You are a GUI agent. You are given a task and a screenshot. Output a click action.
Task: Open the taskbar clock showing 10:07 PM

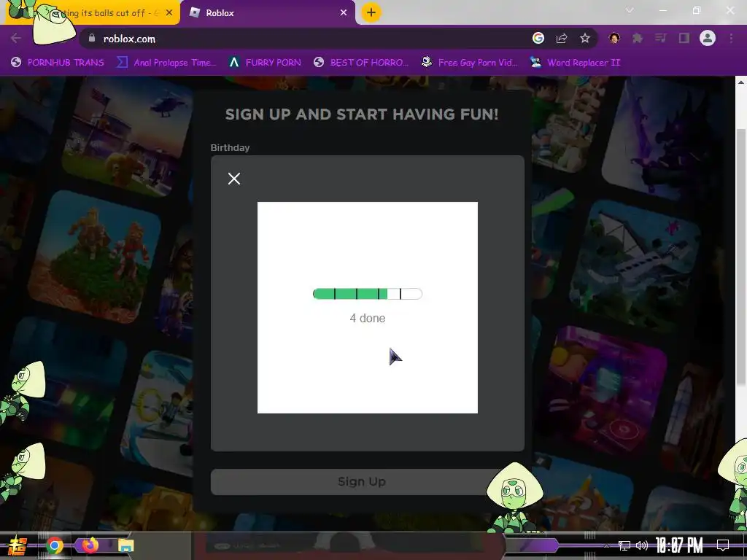click(679, 545)
